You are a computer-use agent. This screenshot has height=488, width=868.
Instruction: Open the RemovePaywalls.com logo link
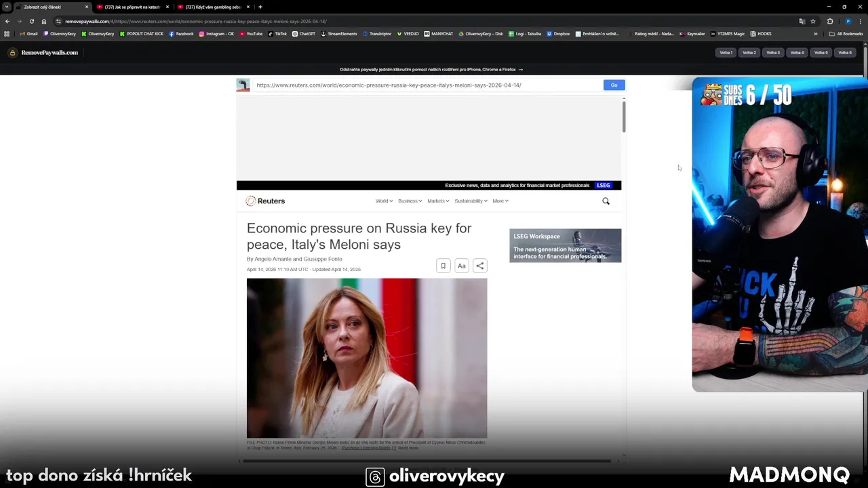point(43,52)
